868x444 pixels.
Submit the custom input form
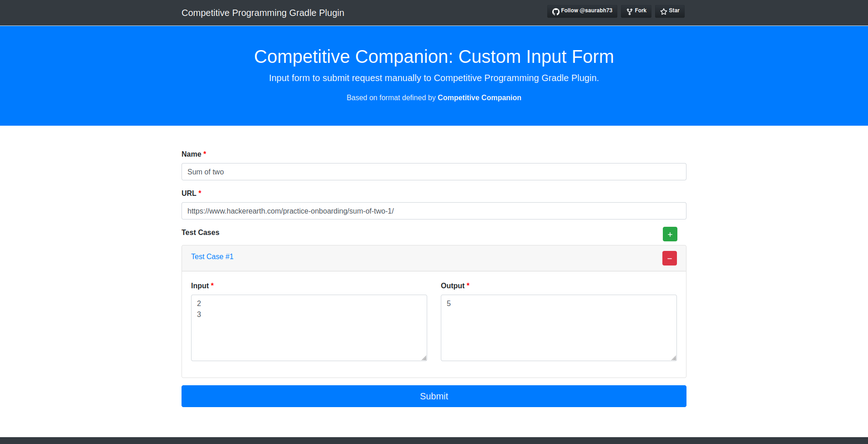pyautogui.click(x=434, y=396)
